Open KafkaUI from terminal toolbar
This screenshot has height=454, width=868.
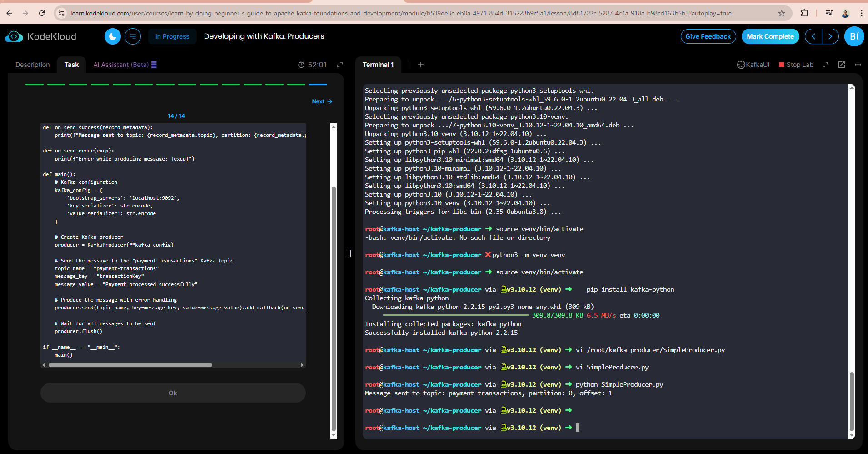[x=753, y=65]
